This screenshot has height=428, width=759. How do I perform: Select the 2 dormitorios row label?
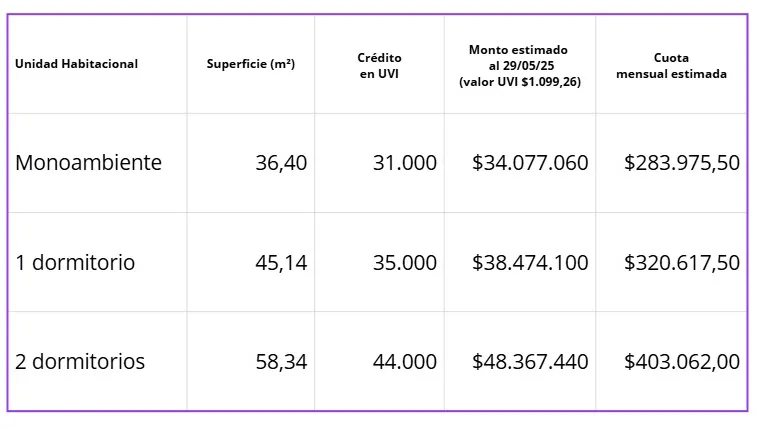[x=80, y=362]
